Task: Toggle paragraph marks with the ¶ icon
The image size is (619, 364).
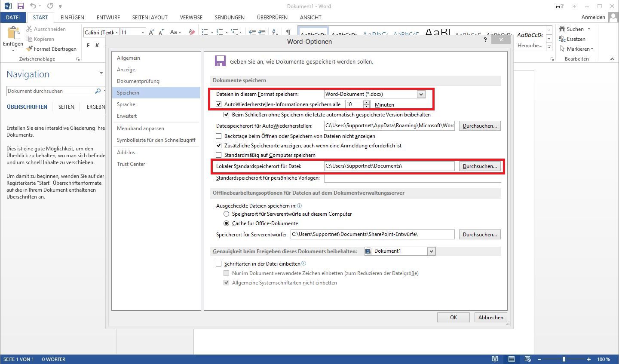Action: 289,32
